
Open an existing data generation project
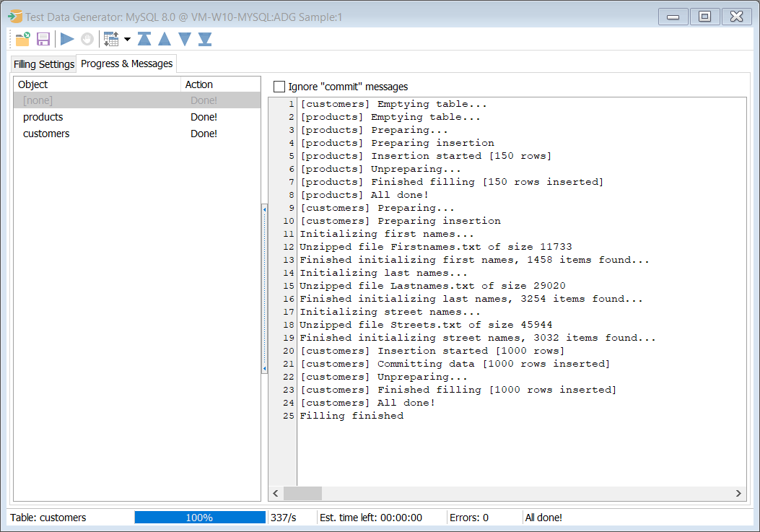pos(22,39)
